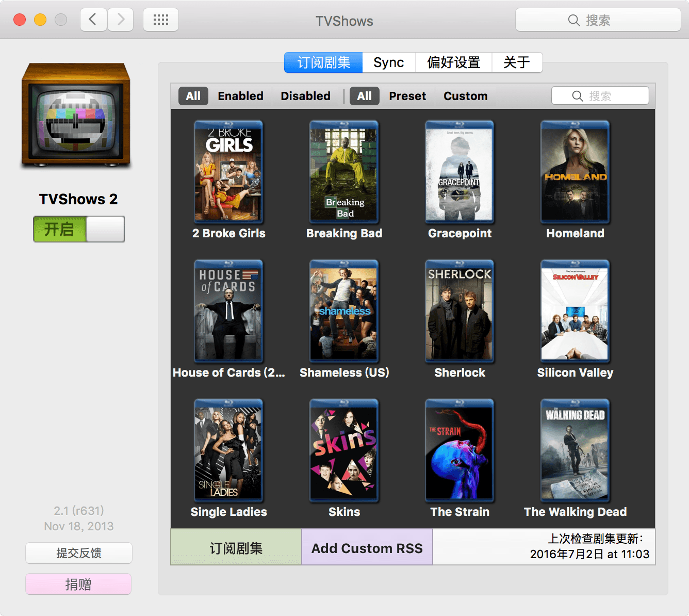
Task: Click the bottom 订阅剧集 button
Action: 236,547
